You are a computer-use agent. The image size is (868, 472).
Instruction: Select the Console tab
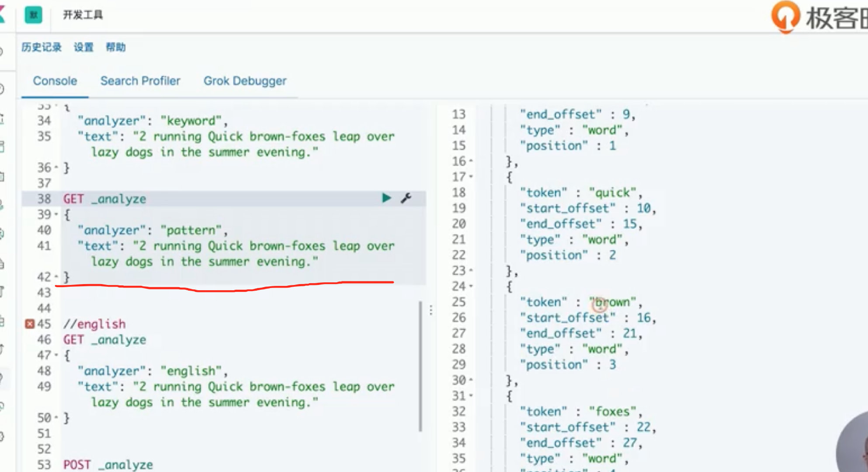pos(55,81)
